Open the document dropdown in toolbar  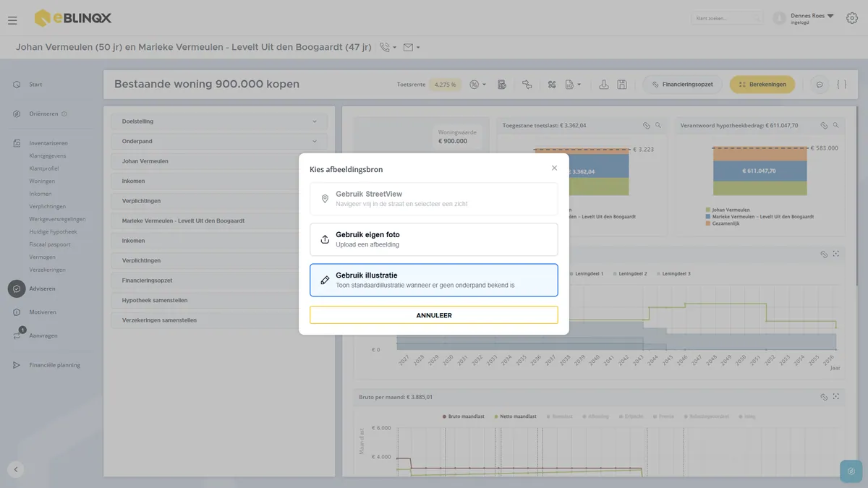pos(573,85)
